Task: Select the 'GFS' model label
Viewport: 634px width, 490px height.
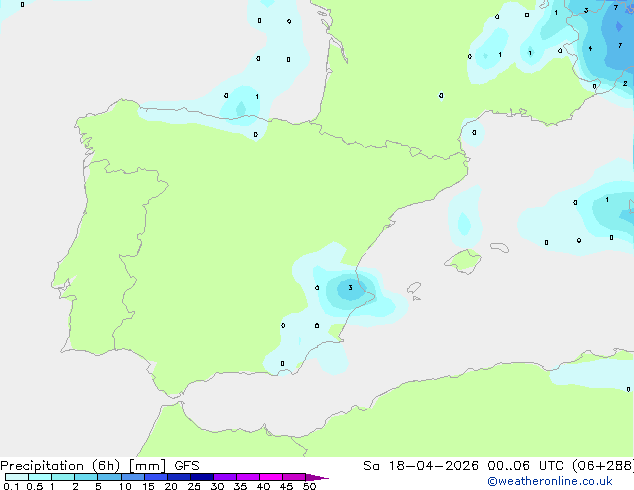Action: 187,466
